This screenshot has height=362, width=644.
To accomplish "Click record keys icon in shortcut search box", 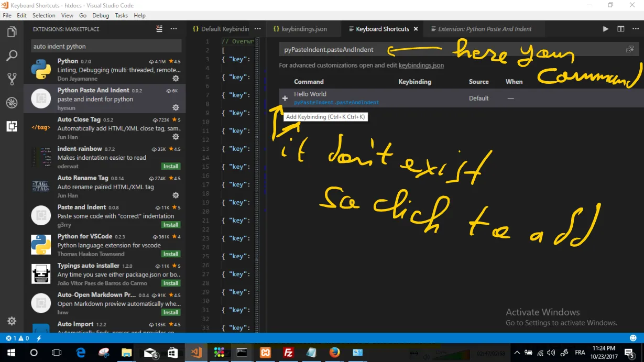I will 629,50.
